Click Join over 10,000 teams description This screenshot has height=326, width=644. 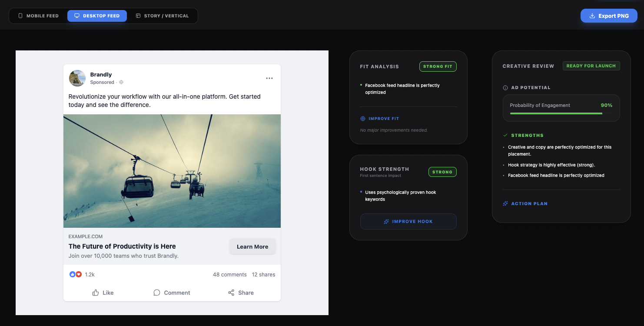point(123,256)
